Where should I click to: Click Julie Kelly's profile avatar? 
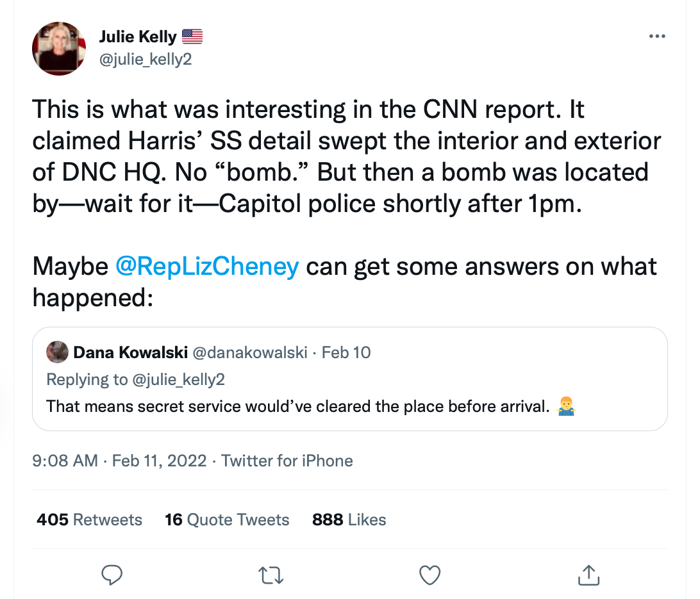click(59, 48)
